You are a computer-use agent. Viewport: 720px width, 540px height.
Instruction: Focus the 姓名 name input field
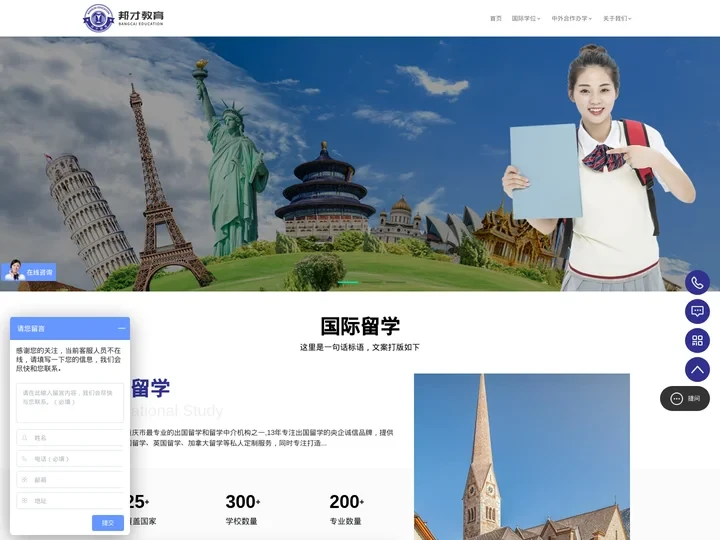pyautogui.click(x=70, y=438)
